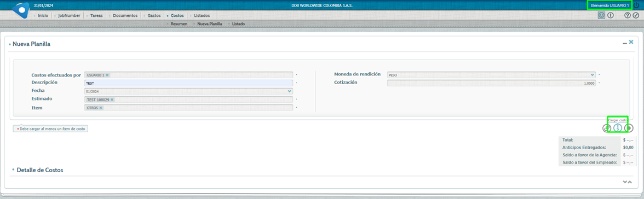Click the Descripción field containing TEST
This screenshot has height=199, width=644.
(188, 83)
